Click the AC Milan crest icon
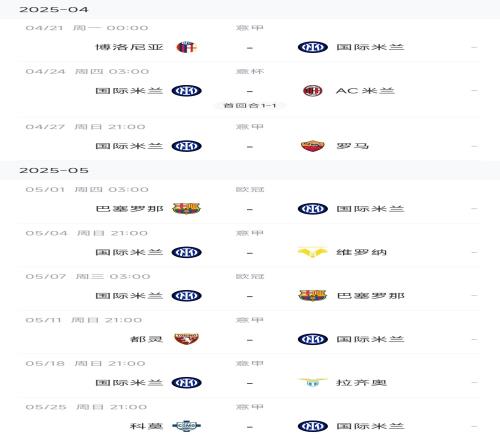This screenshot has width=500, height=440. [312, 90]
